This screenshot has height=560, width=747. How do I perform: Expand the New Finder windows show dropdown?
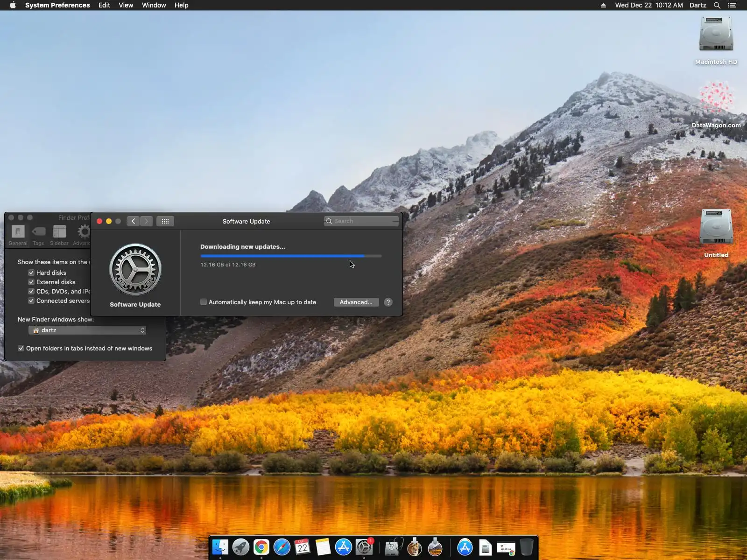(87, 330)
